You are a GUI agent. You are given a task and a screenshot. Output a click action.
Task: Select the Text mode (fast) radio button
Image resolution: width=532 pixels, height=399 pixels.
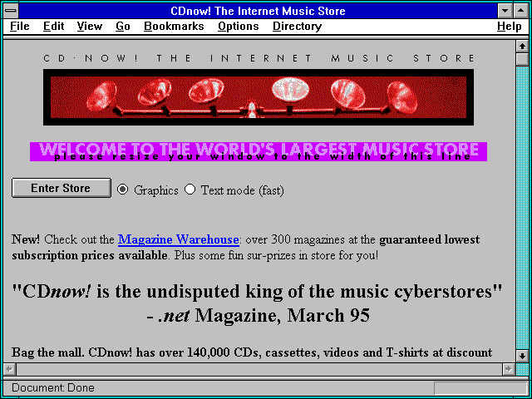coord(190,190)
